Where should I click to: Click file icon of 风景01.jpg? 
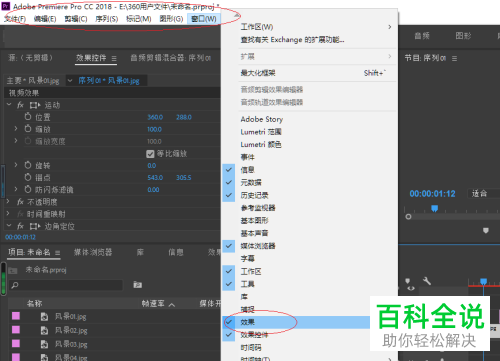coord(44,316)
